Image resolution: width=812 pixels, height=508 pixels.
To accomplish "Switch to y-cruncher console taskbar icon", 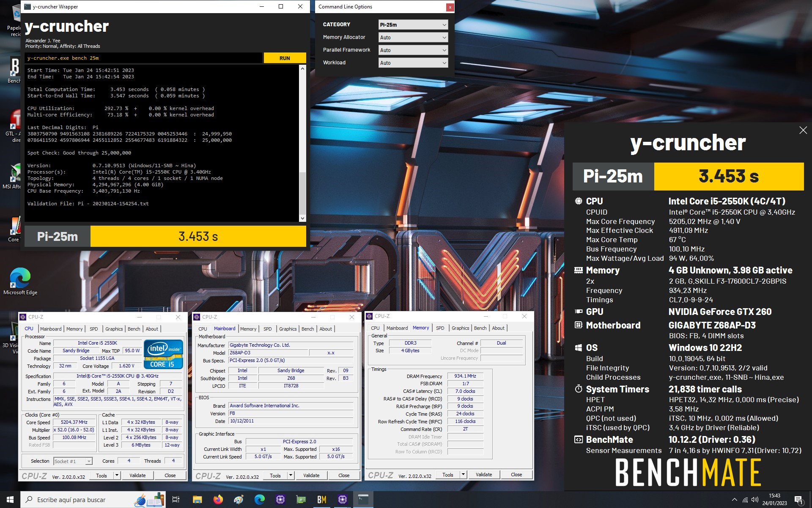I will coord(363,500).
